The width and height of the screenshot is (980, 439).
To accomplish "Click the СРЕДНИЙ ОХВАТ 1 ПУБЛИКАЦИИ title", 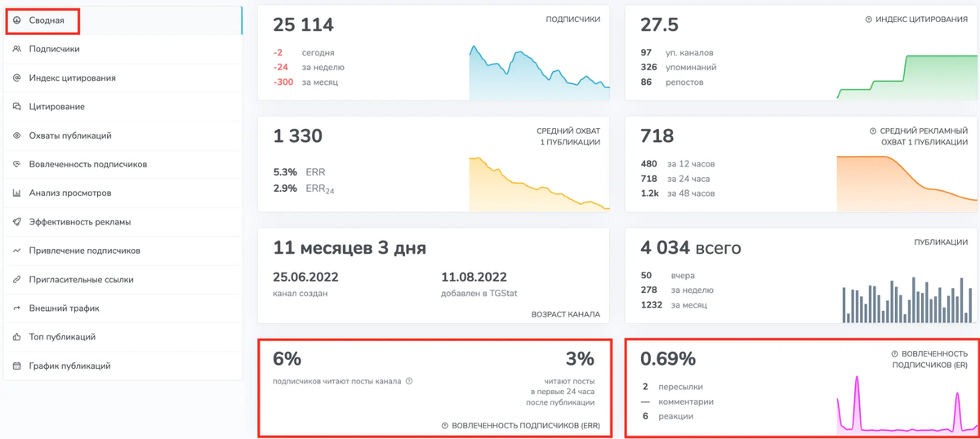I will point(568,136).
